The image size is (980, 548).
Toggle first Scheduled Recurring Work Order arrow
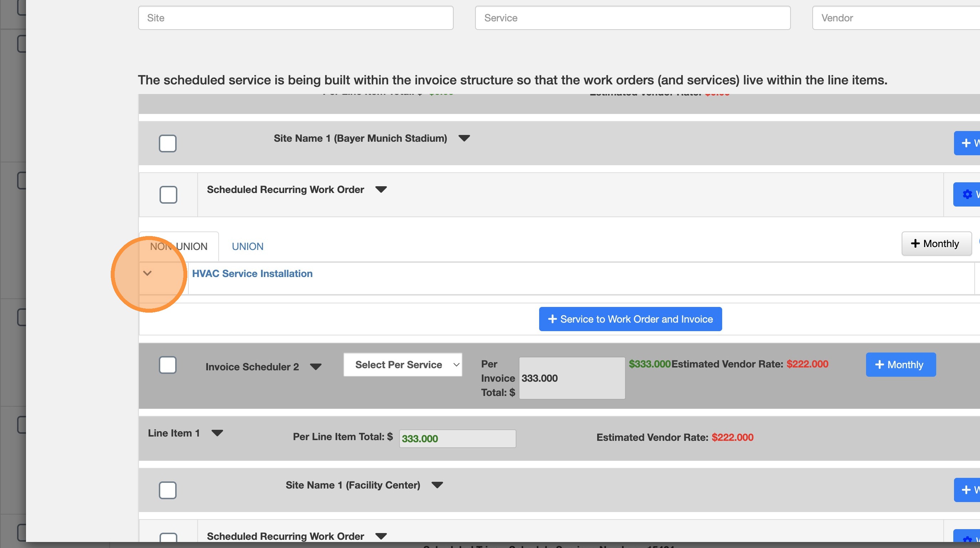coord(381,189)
